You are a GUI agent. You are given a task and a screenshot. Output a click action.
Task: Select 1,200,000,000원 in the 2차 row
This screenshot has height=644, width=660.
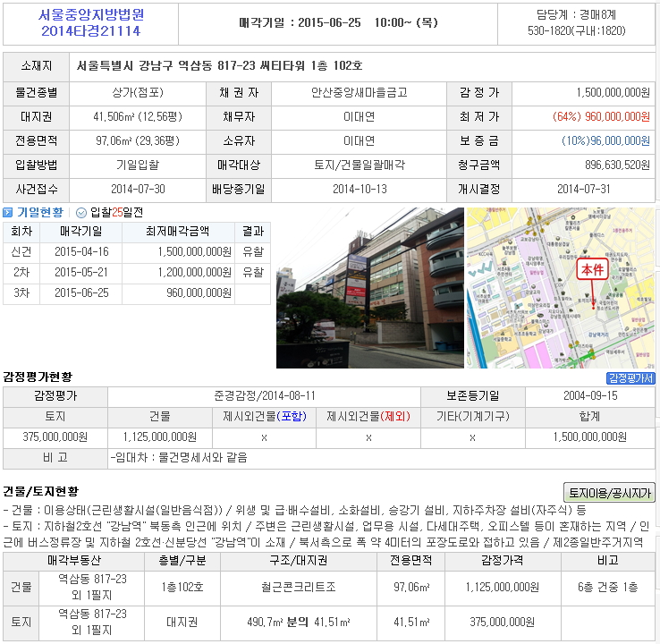click(194, 273)
